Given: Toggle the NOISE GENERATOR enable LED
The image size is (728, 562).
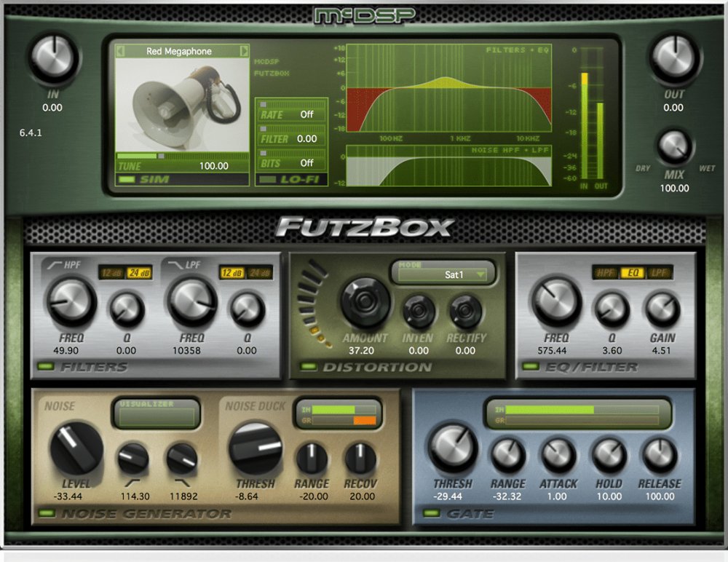Looking at the screenshot, I should [x=47, y=513].
